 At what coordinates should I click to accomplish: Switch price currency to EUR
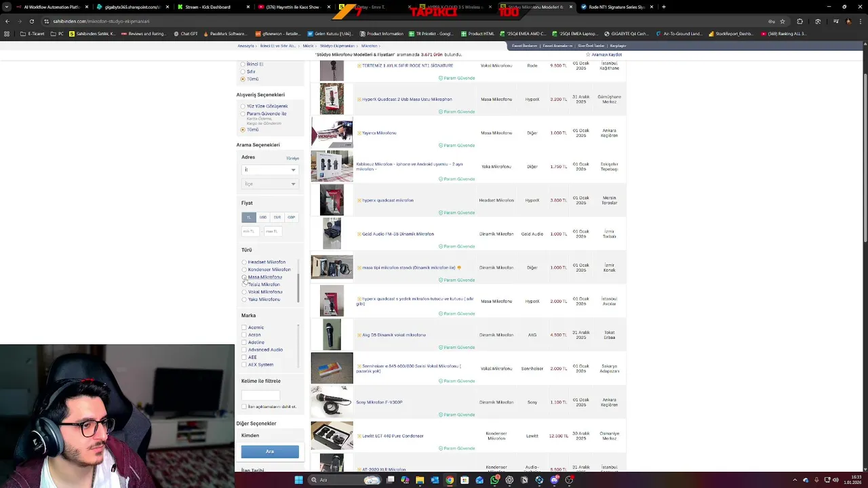[x=277, y=218]
